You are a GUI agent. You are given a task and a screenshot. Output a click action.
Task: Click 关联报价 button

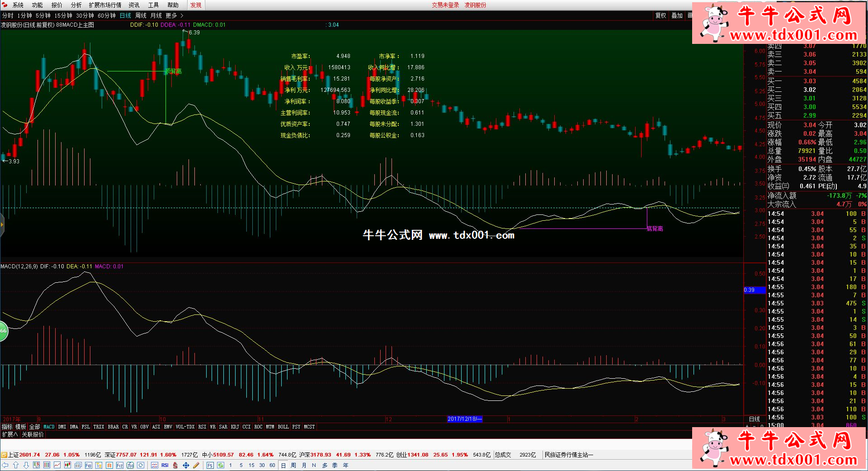click(x=33, y=434)
